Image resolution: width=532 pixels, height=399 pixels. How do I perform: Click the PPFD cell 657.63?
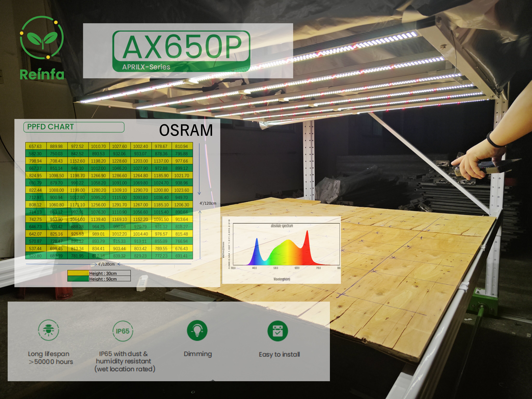pyautogui.click(x=36, y=146)
